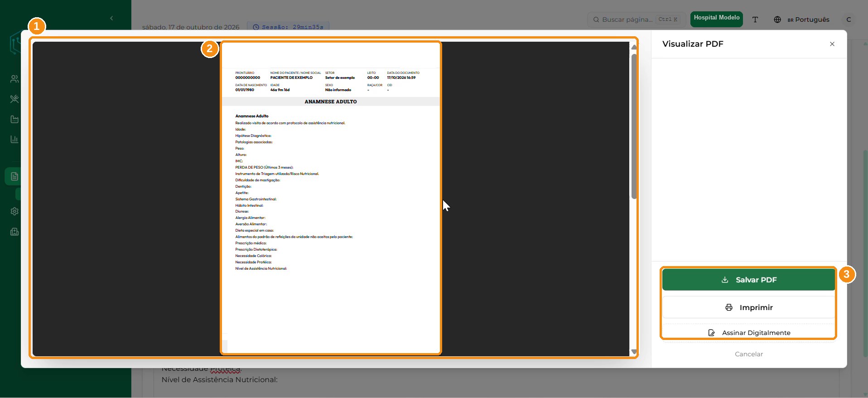Viewport: 868px width, 398px height.
Task: Collapse the sidebar with the chevron
Action: coord(111,18)
